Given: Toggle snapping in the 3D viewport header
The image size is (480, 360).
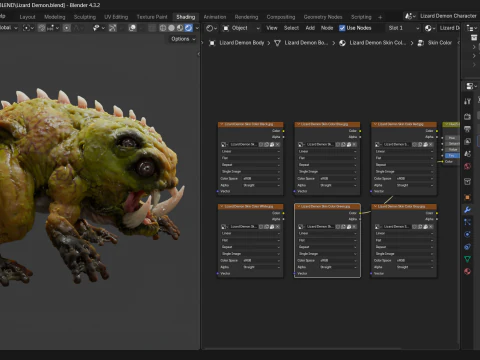Looking at the screenshot, I should point(42,28).
